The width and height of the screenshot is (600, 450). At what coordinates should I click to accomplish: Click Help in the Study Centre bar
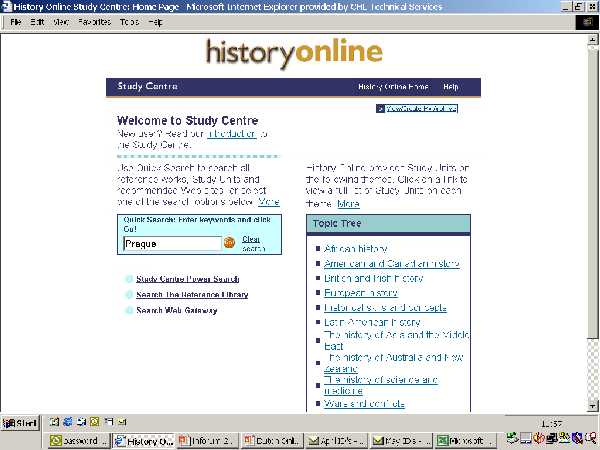click(x=450, y=87)
